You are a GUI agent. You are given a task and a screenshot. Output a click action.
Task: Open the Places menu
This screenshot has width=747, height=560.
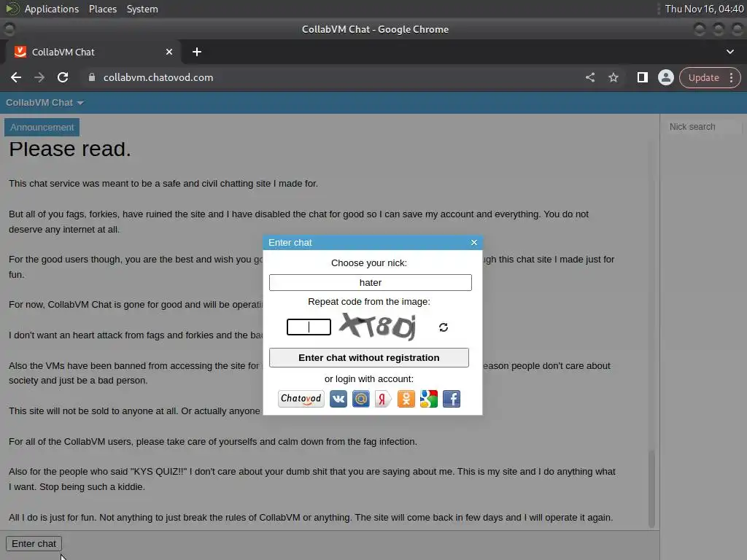(103, 9)
